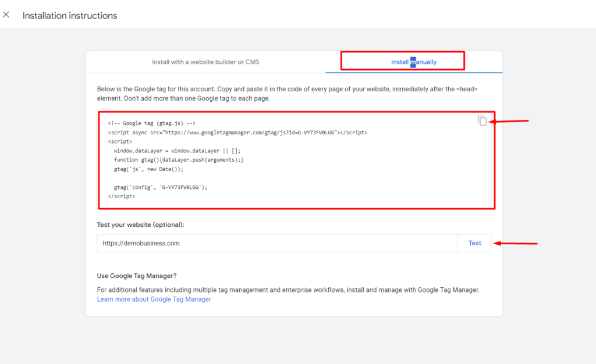Click the Test button to verify your website
596x364 pixels.
474,243
